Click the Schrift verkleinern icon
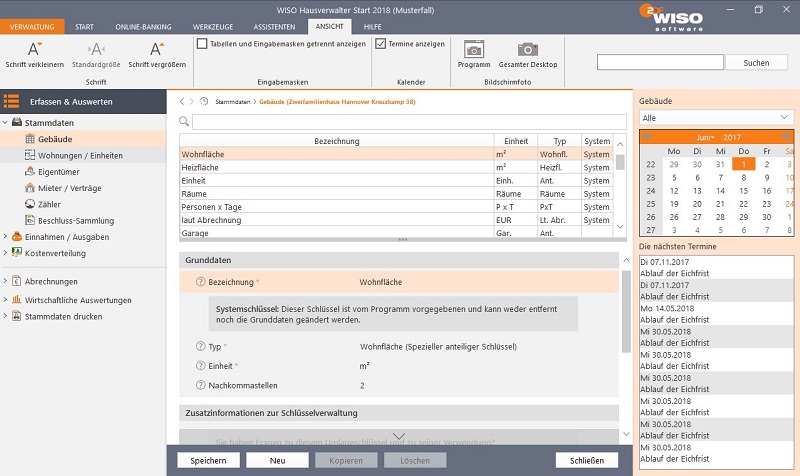The width and height of the screenshot is (800, 476). click(34, 48)
